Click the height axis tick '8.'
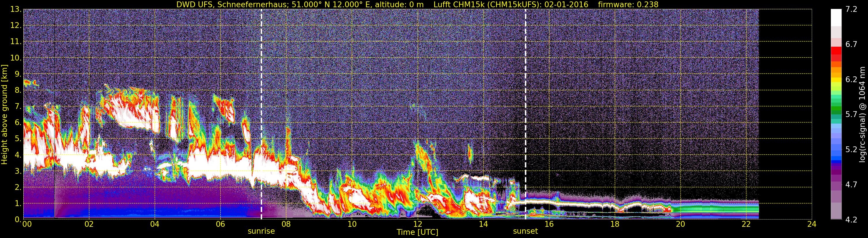The height and width of the screenshot is (238, 868). (x=18, y=90)
